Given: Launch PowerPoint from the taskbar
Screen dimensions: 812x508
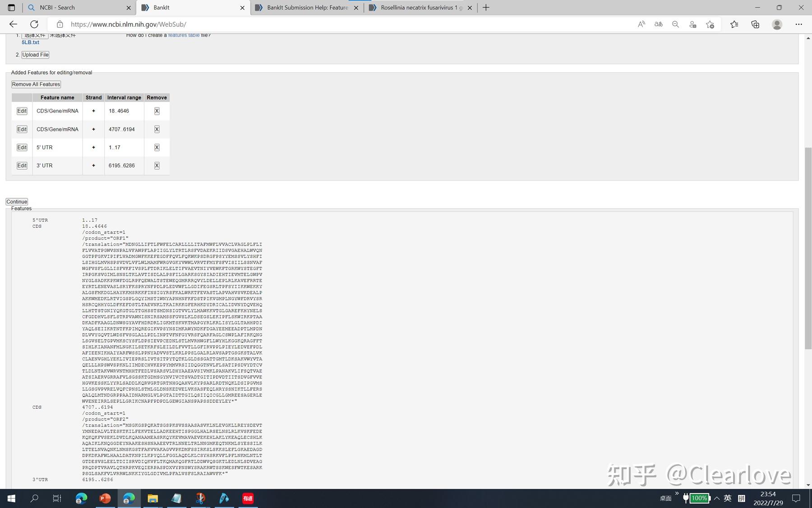Looking at the screenshot, I should coord(105,498).
